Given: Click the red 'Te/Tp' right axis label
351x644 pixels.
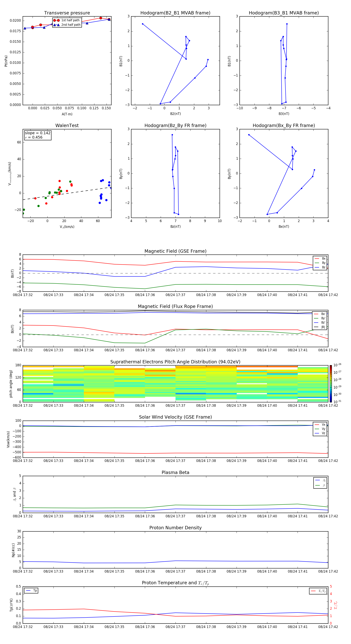Looking at the screenshot, I should pyautogui.click(x=336, y=605).
